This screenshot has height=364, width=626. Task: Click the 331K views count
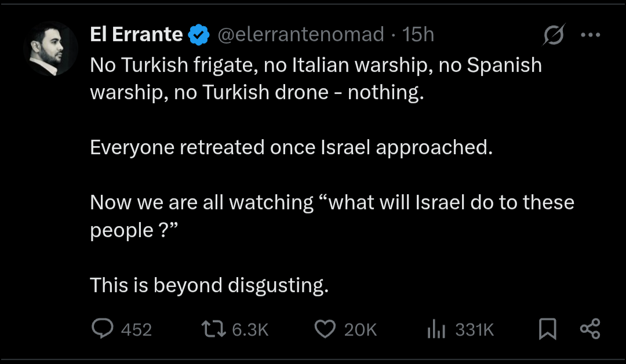pyautogui.click(x=474, y=330)
